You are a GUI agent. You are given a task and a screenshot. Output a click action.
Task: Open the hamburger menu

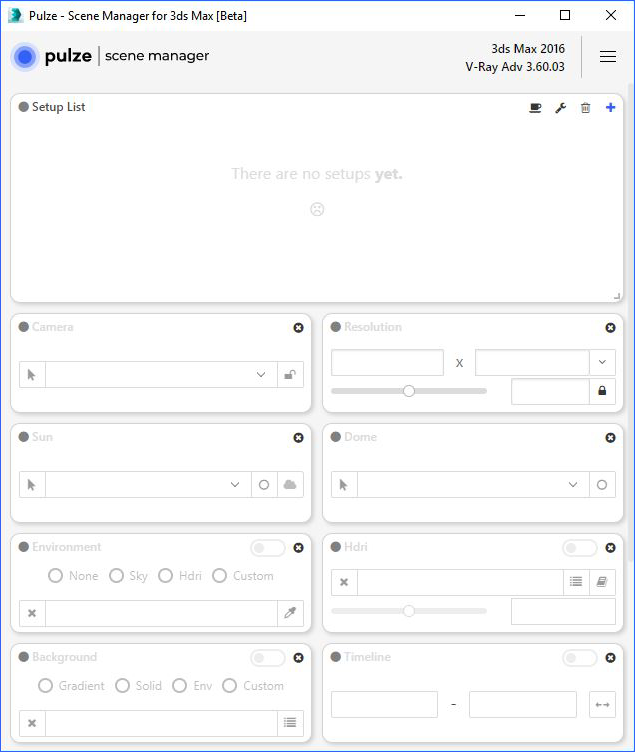tap(608, 57)
